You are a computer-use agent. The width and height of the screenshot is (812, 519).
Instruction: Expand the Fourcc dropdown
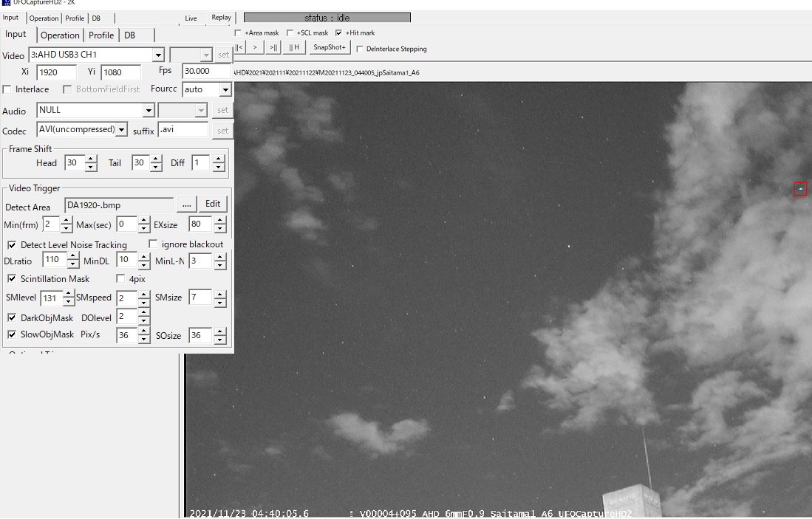(x=225, y=90)
